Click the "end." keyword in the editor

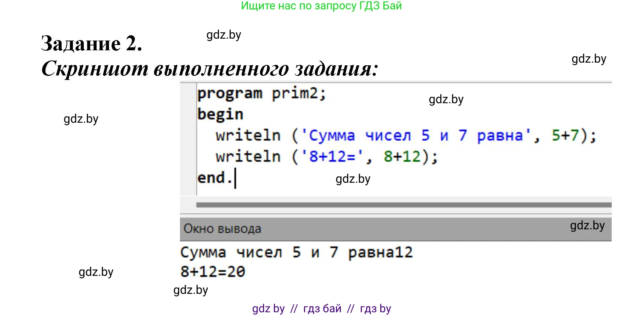pos(215,178)
